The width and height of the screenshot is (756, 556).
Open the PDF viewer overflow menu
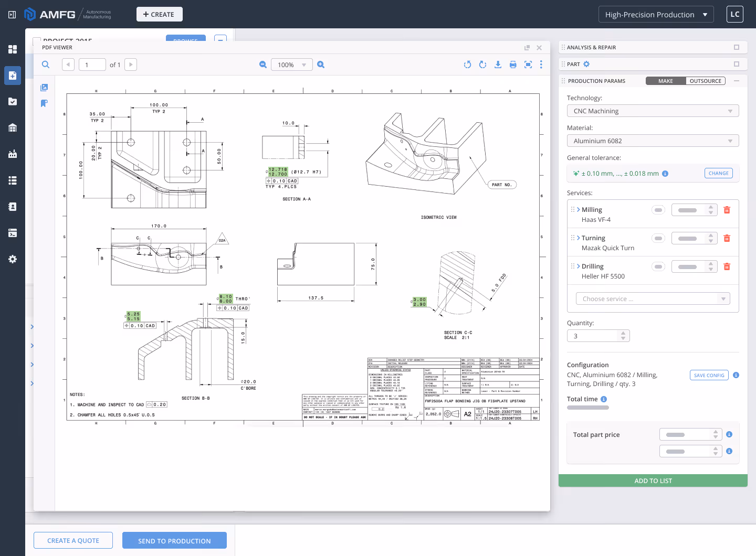pos(541,65)
